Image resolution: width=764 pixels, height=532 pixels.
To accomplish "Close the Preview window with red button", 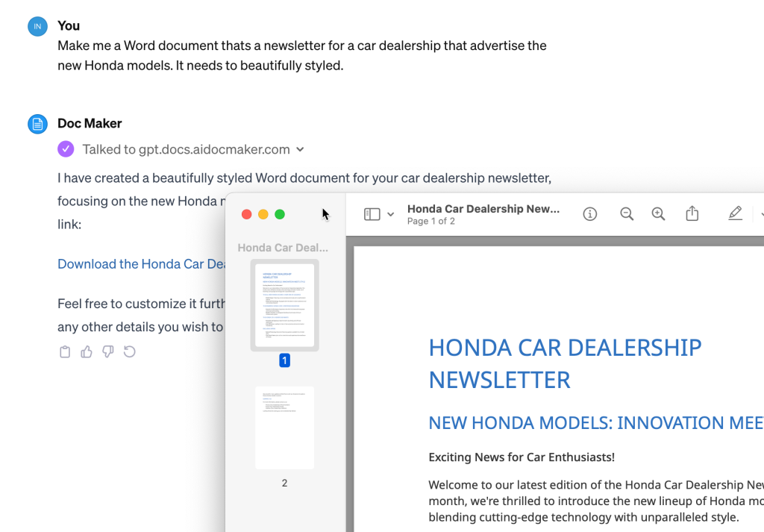I will [246, 214].
